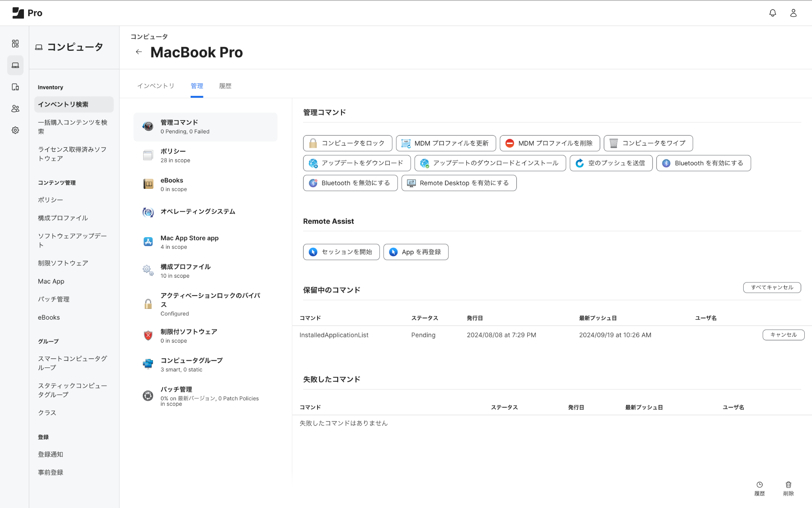The width and height of the screenshot is (812, 508).
Task: Switch to the 履歴 tab
Action: (225, 86)
